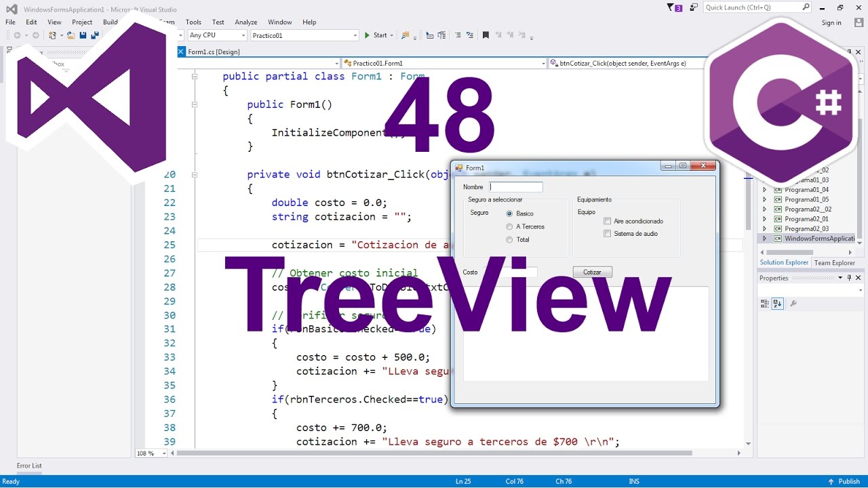Select the A Terceros radio button
868x488 pixels.
pos(509,226)
